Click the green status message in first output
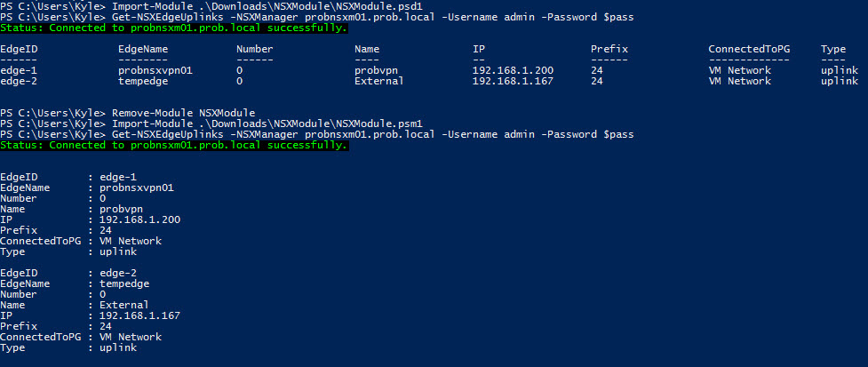This screenshot has height=367, width=868. pyautogui.click(x=174, y=28)
